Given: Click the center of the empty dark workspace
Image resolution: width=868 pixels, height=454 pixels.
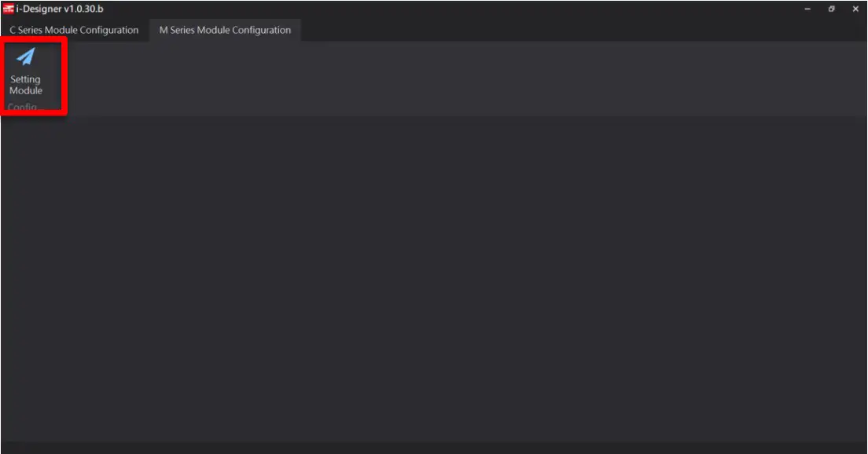Looking at the screenshot, I should pyautogui.click(x=434, y=279).
